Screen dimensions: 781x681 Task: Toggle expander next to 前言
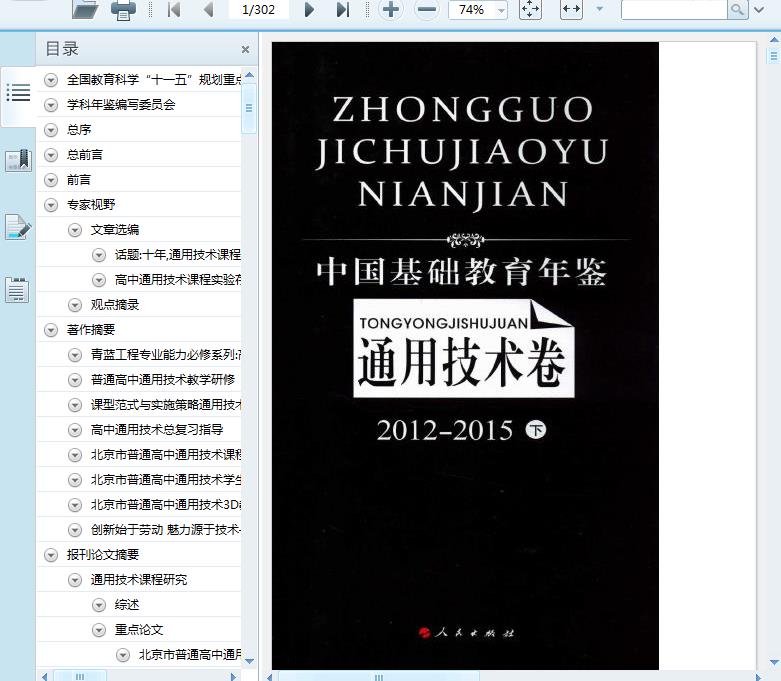click(51, 180)
